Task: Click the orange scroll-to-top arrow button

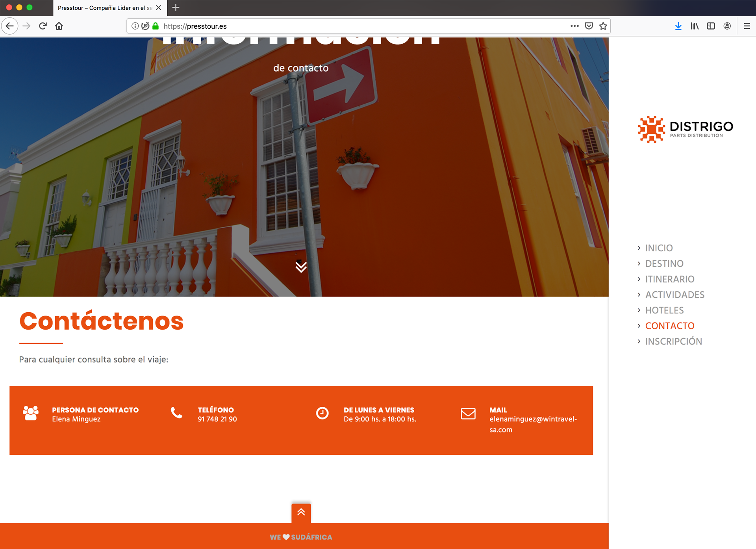Action: pos(301,512)
